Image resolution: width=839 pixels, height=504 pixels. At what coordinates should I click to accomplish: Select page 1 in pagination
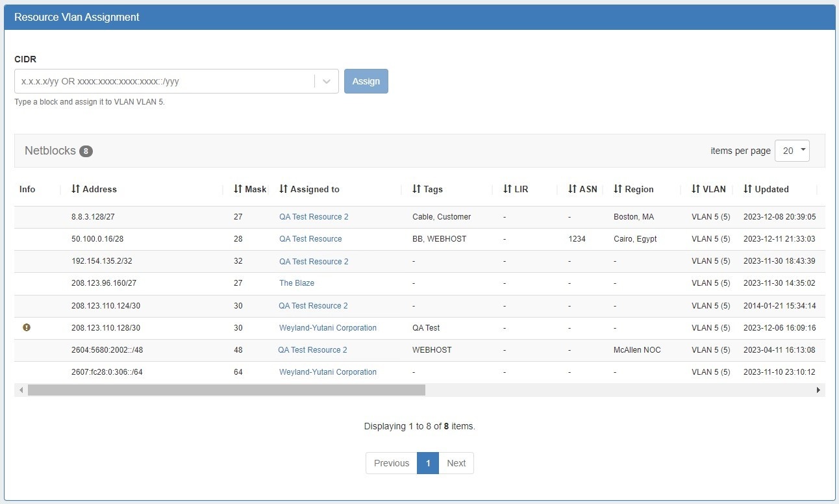click(428, 463)
